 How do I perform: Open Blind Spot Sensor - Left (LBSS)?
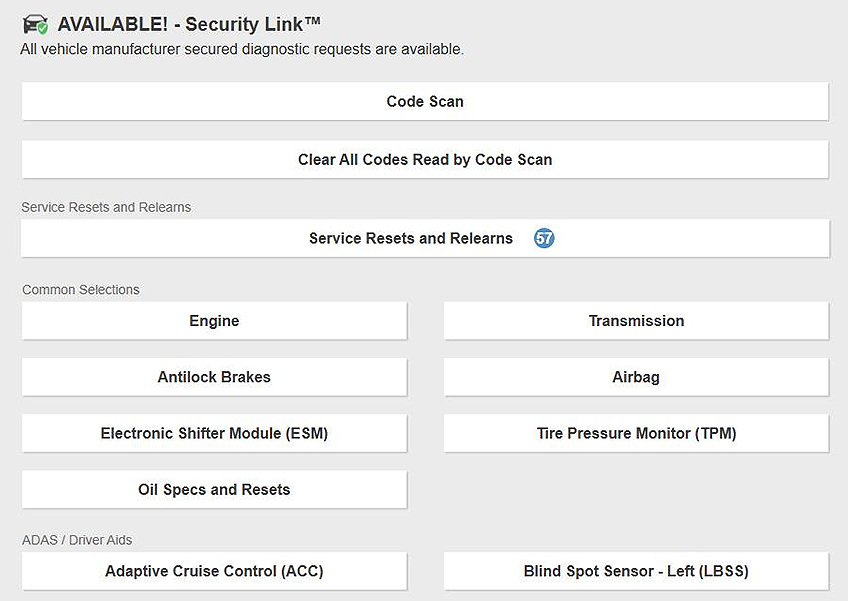636,570
